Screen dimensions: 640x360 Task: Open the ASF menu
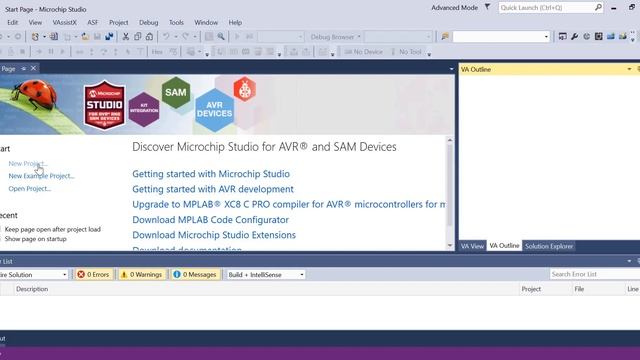pyautogui.click(x=93, y=22)
